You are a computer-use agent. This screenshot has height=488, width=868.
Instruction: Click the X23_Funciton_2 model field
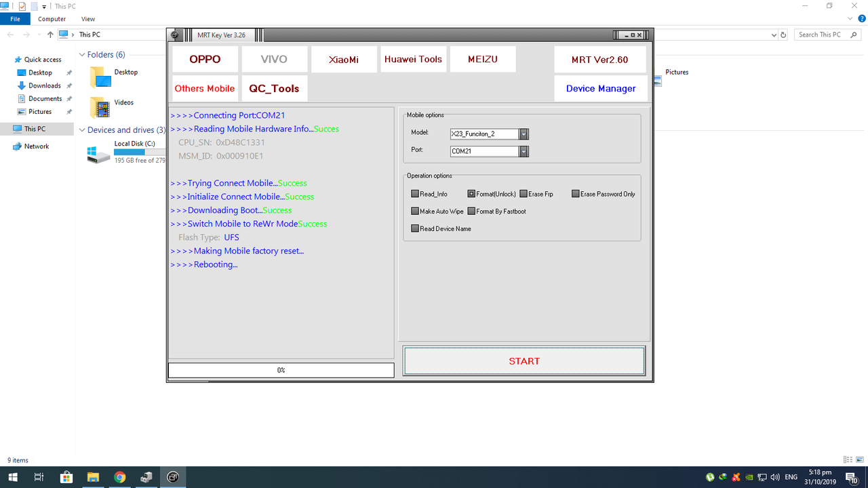(x=485, y=134)
